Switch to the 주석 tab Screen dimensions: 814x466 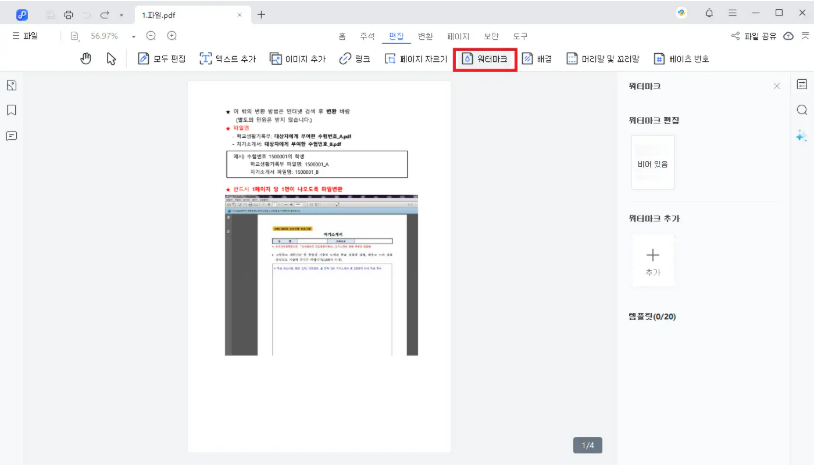tap(367, 36)
